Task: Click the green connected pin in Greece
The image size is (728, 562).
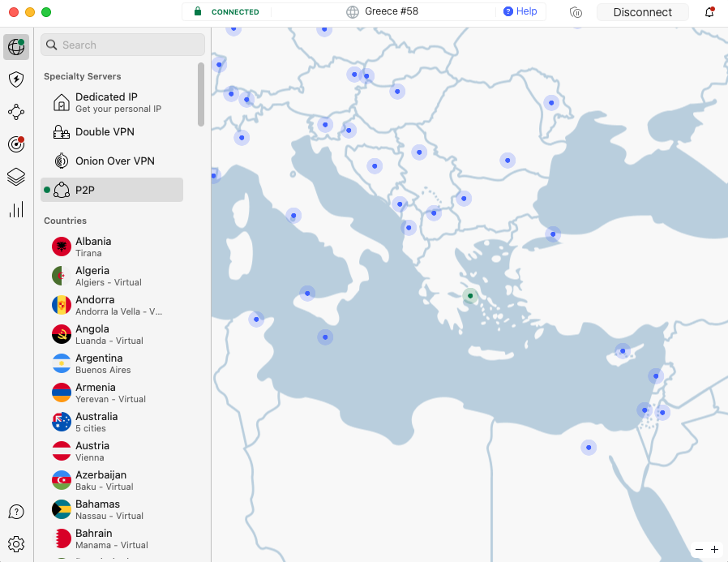Action: pyautogui.click(x=470, y=296)
